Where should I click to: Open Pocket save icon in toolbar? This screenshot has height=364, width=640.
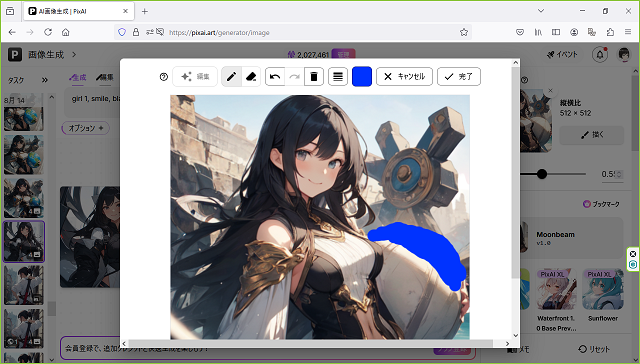coord(520,32)
